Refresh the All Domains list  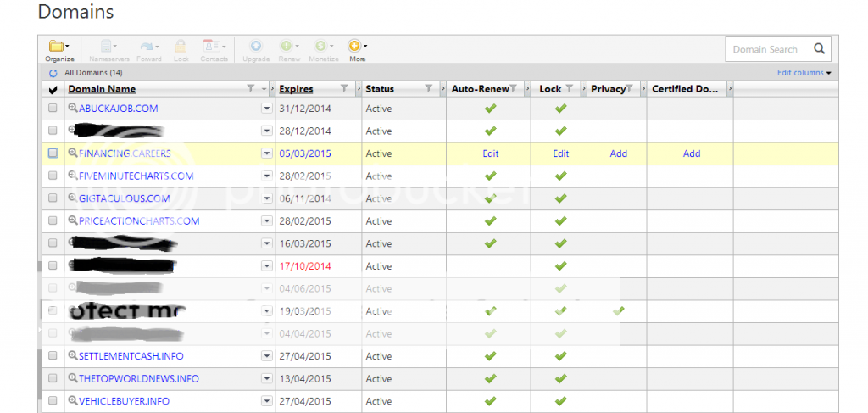(53, 73)
